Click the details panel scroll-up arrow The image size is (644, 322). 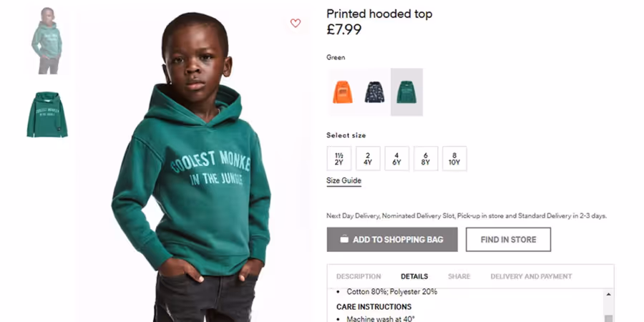coord(608,294)
